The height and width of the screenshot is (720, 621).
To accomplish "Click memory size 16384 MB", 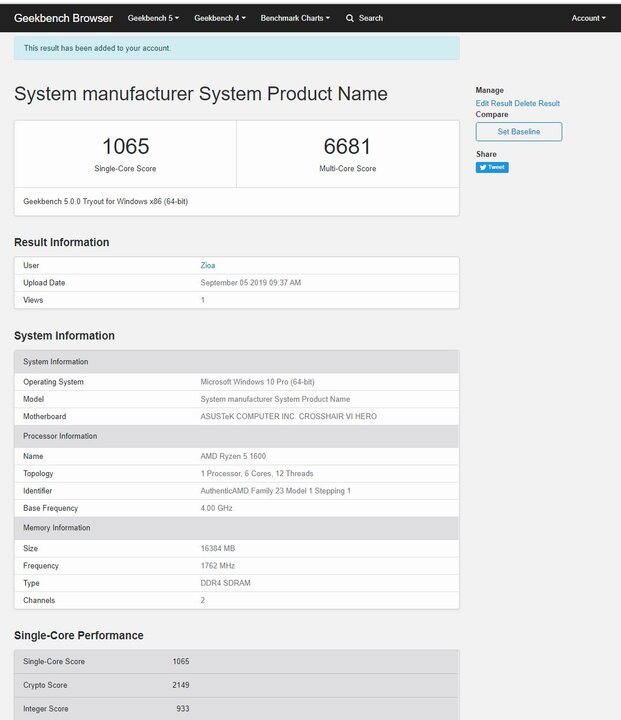I will click(x=218, y=548).
